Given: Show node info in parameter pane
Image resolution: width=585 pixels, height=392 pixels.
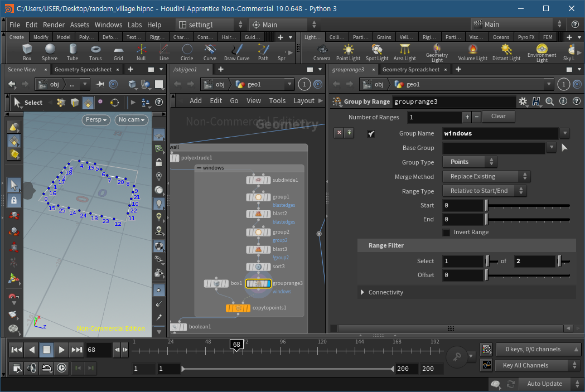Looking at the screenshot, I should coord(563,101).
